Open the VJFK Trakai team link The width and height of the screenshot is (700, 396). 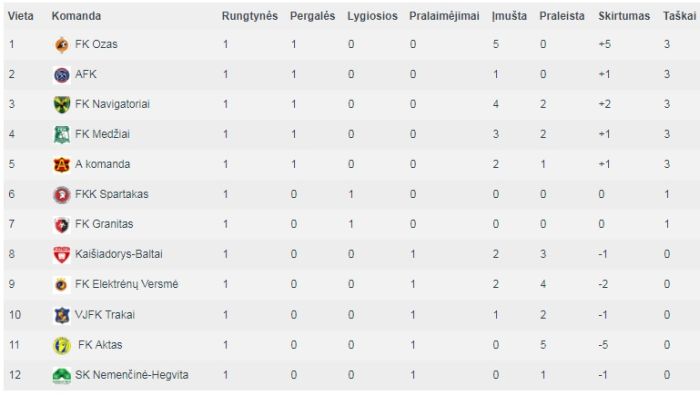pos(104,315)
